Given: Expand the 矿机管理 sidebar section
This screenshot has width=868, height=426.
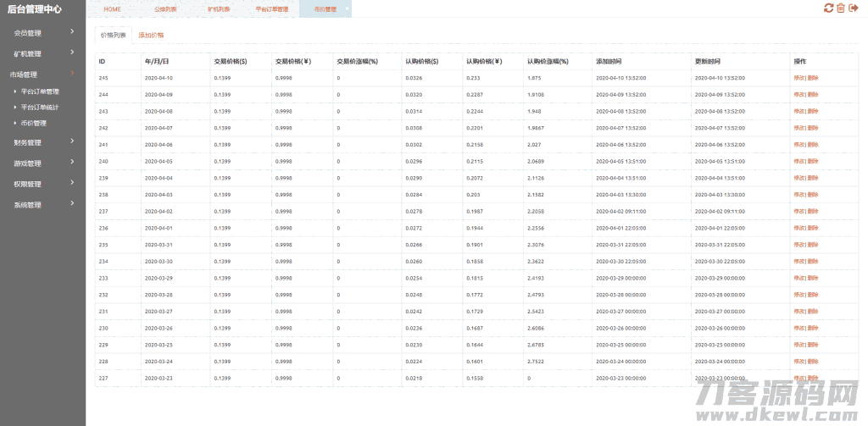Looking at the screenshot, I should tap(42, 53).
